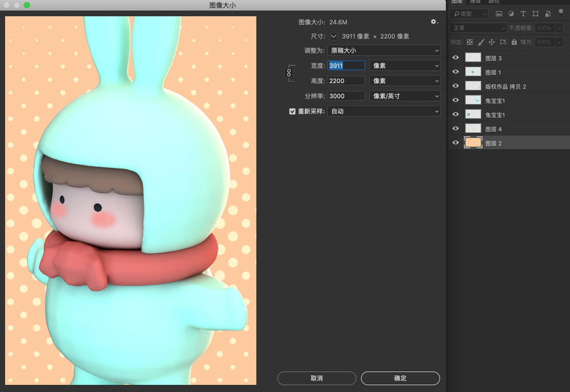Toggle layer filtering switch on or off

pos(561,13)
